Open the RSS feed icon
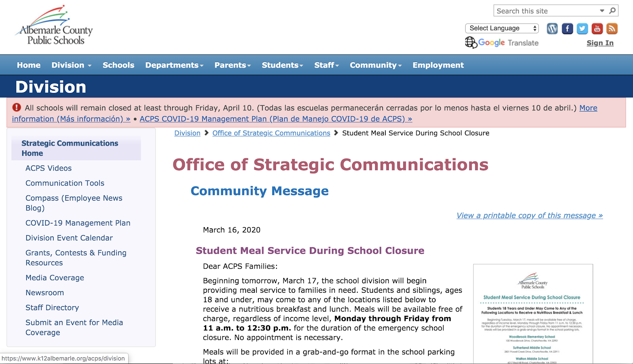This screenshot has height=364, width=633. (612, 28)
